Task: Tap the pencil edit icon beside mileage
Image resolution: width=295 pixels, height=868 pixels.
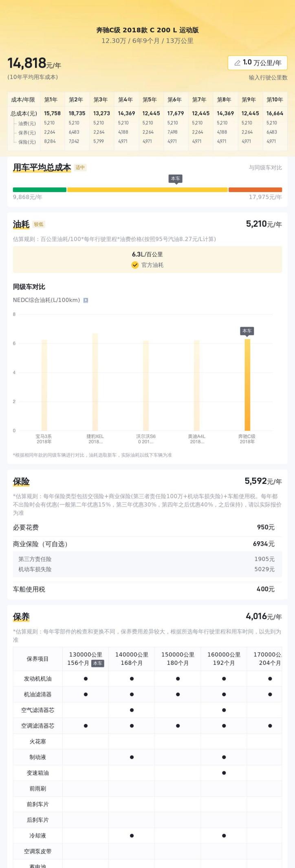Action: pyautogui.click(x=237, y=63)
